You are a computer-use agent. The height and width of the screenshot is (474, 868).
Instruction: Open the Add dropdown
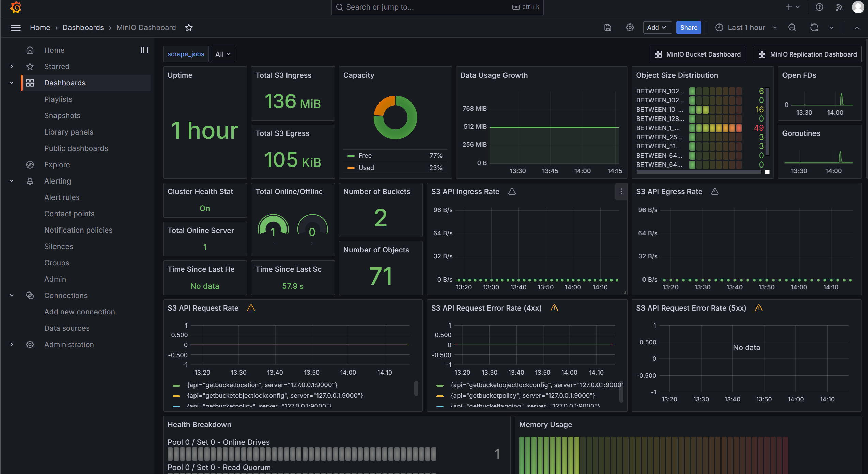(657, 28)
